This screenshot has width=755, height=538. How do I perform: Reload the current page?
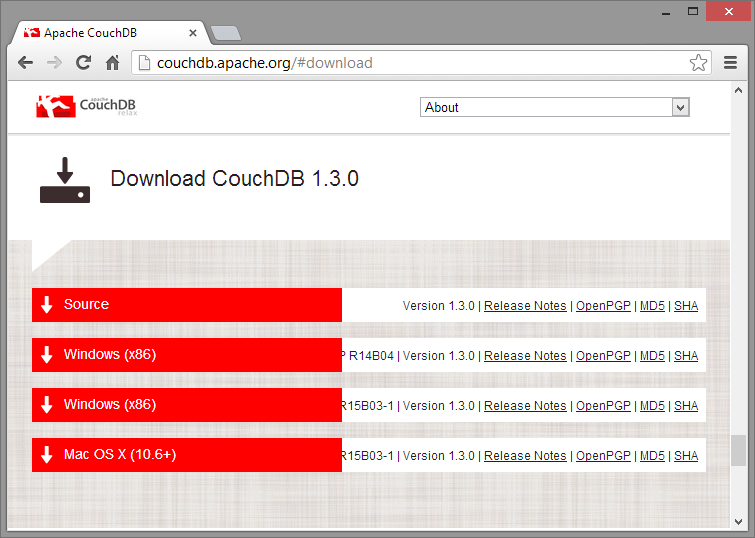[x=84, y=63]
